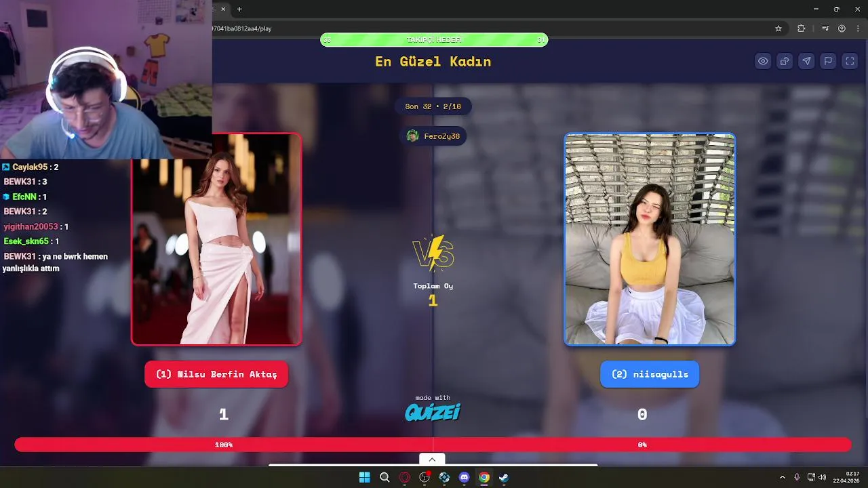Click the microphone icon in system tray
The height and width of the screenshot is (488, 868).
(x=797, y=477)
